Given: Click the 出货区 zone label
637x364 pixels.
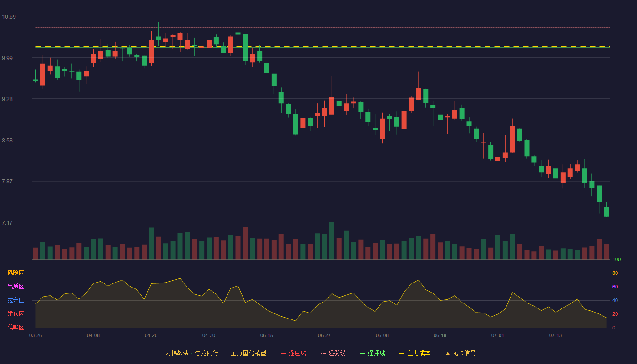Looking at the screenshot, I should click(x=15, y=287).
